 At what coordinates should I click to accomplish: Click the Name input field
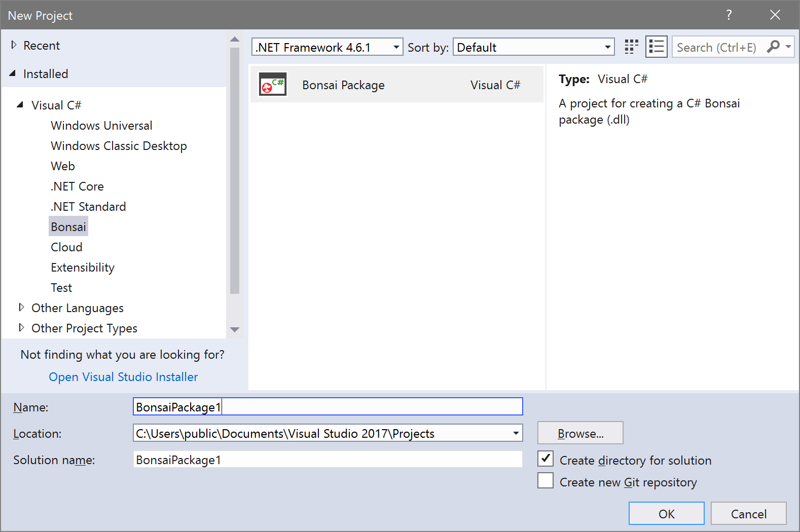point(328,407)
